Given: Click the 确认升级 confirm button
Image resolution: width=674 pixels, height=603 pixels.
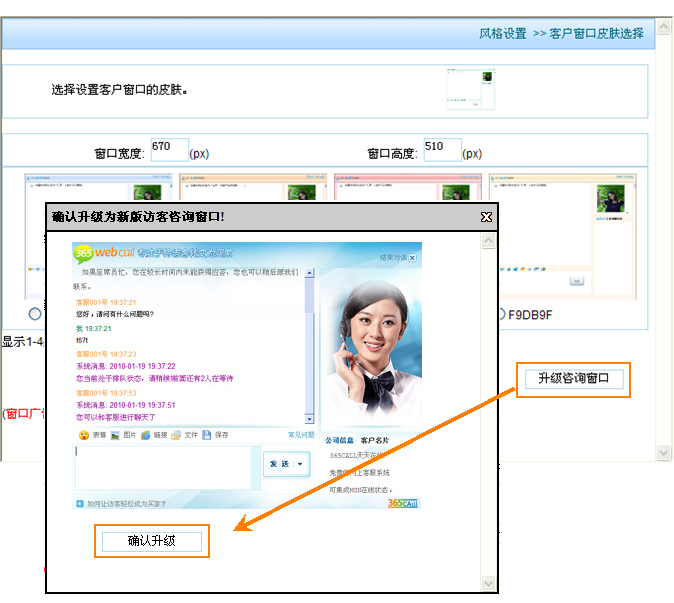Looking at the screenshot, I should tap(152, 541).
